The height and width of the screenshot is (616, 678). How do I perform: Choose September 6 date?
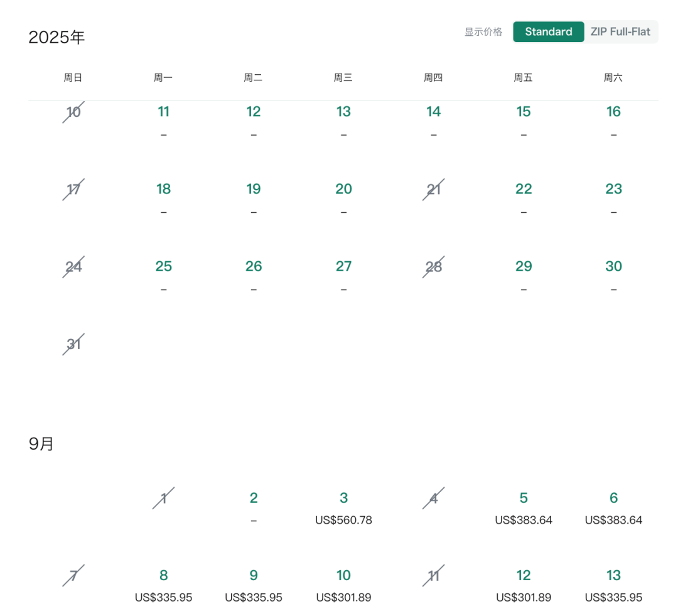coord(613,507)
